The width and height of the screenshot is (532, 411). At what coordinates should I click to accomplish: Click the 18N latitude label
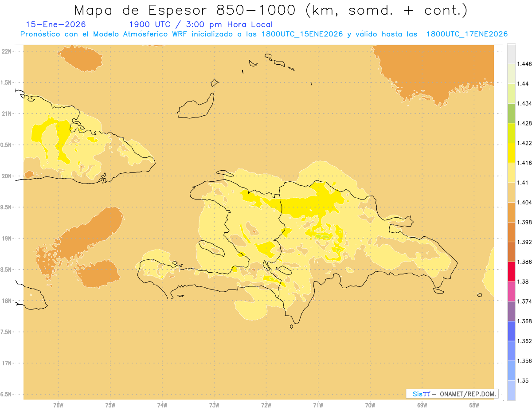coord(6,301)
